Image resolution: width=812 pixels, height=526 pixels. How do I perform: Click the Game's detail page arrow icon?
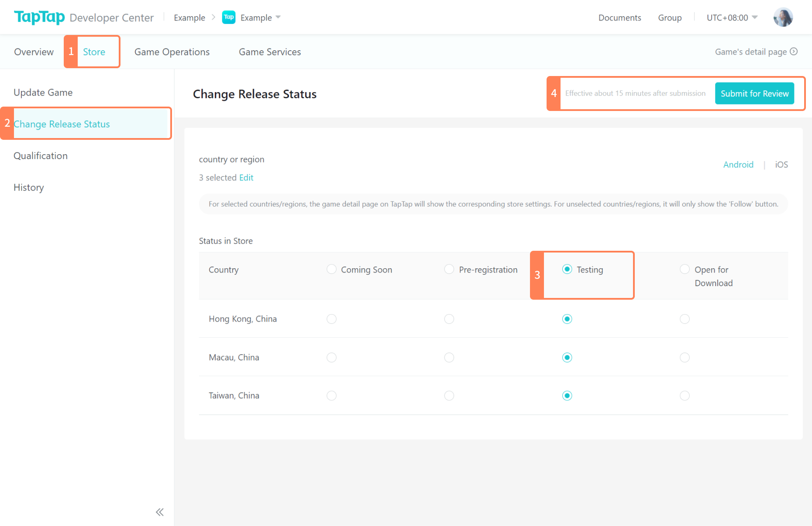pos(794,52)
